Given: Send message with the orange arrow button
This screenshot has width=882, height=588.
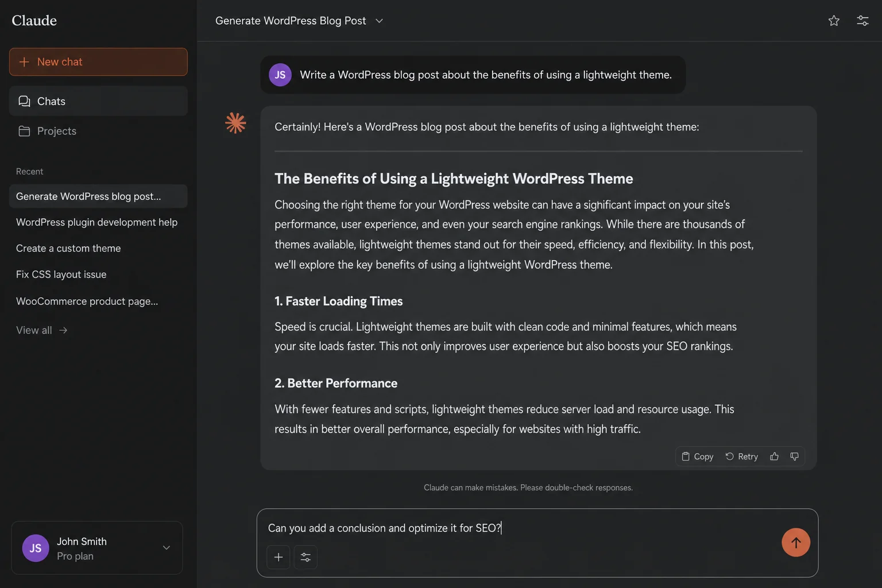Looking at the screenshot, I should [796, 543].
